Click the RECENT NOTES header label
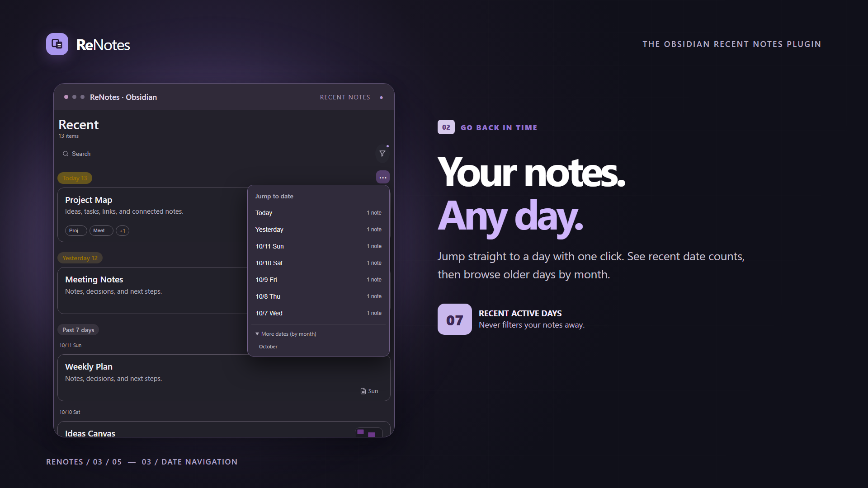 (x=345, y=97)
